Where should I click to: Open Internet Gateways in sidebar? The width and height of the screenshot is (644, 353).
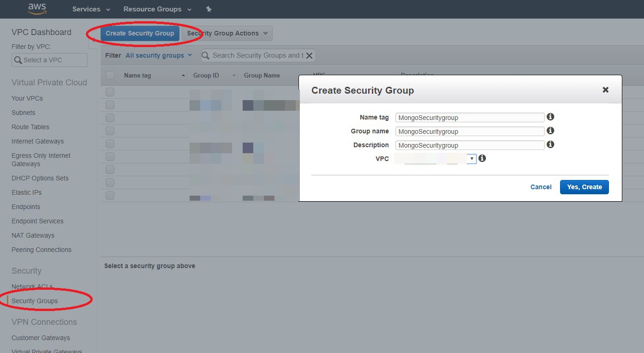[x=38, y=141]
